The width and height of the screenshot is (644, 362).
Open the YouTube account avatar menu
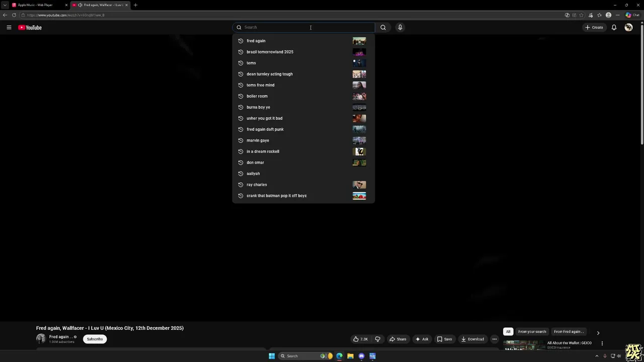(x=628, y=28)
